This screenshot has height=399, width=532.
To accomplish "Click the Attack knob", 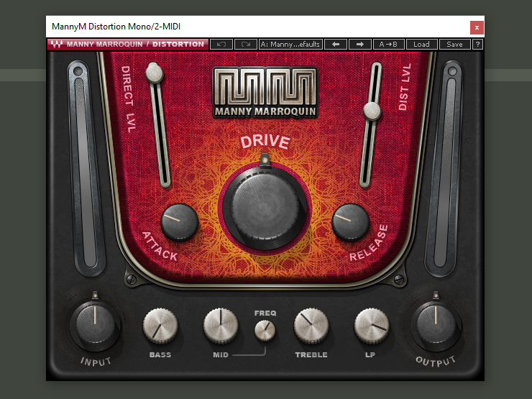I will point(180,222).
